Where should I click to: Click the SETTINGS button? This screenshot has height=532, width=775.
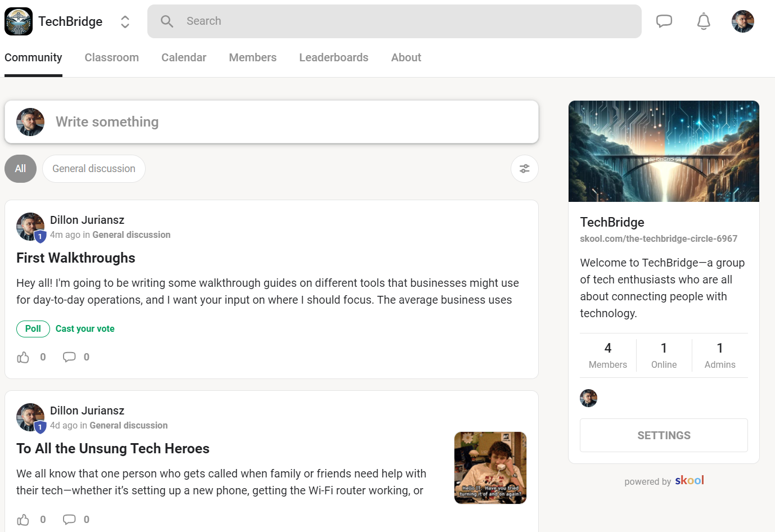(x=664, y=435)
